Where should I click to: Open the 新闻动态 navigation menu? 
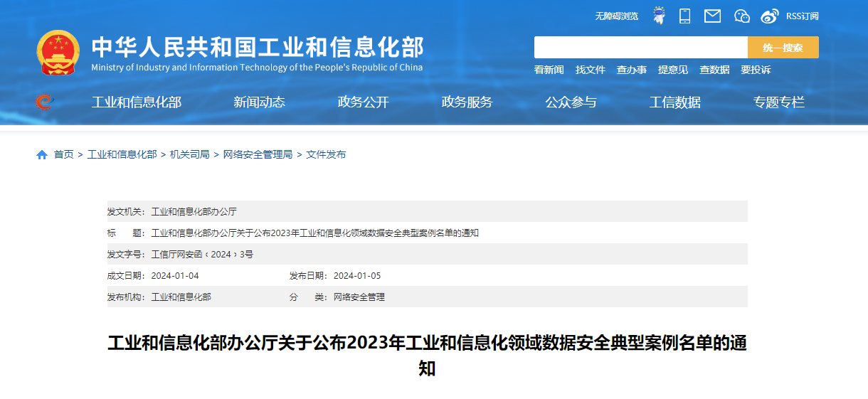[259, 102]
